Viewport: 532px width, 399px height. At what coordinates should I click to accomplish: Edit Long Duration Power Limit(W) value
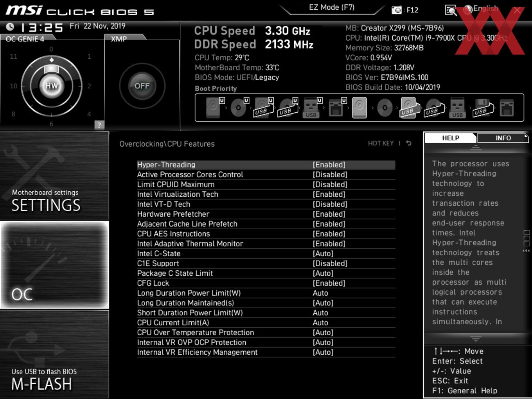[266, 293]
